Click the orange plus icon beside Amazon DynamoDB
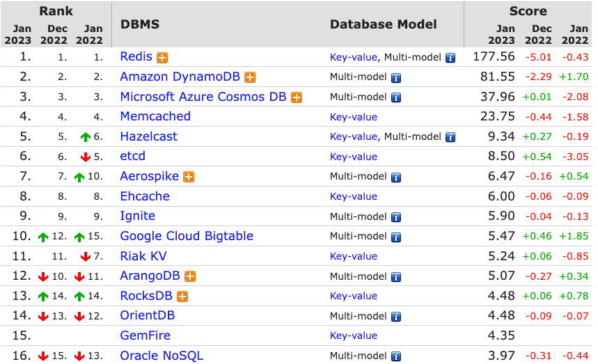Image resolution: width=598 pixels, height=364 pixels. point(250,78)
